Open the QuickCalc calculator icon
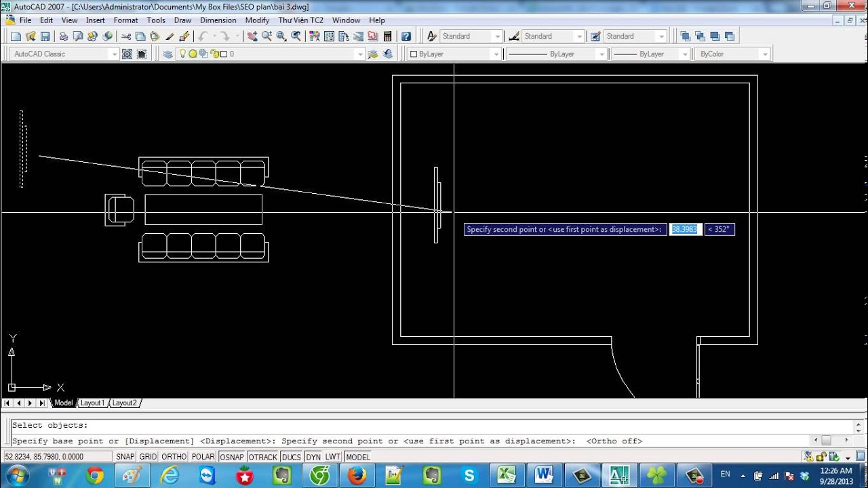The image size is (868, 488). point(387,36)
